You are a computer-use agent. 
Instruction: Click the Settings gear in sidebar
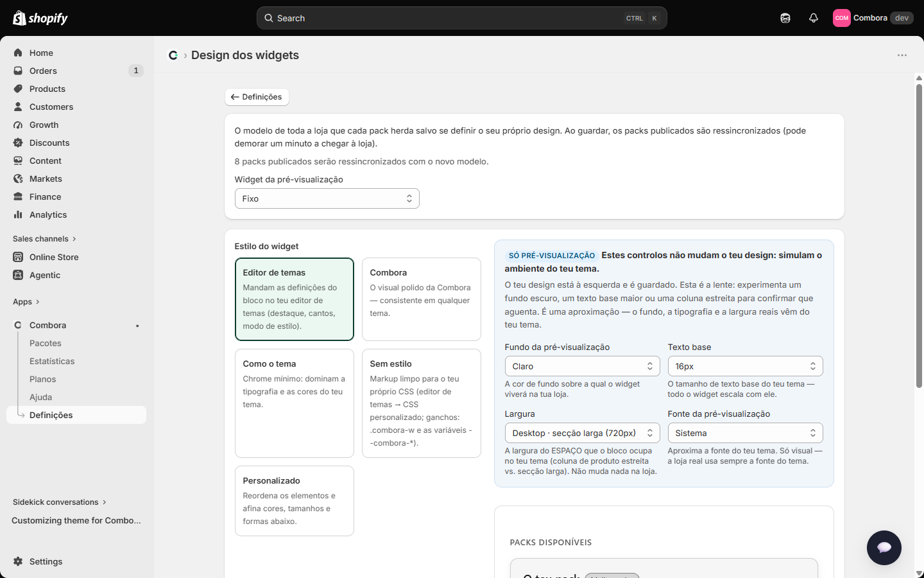point(18,561)
